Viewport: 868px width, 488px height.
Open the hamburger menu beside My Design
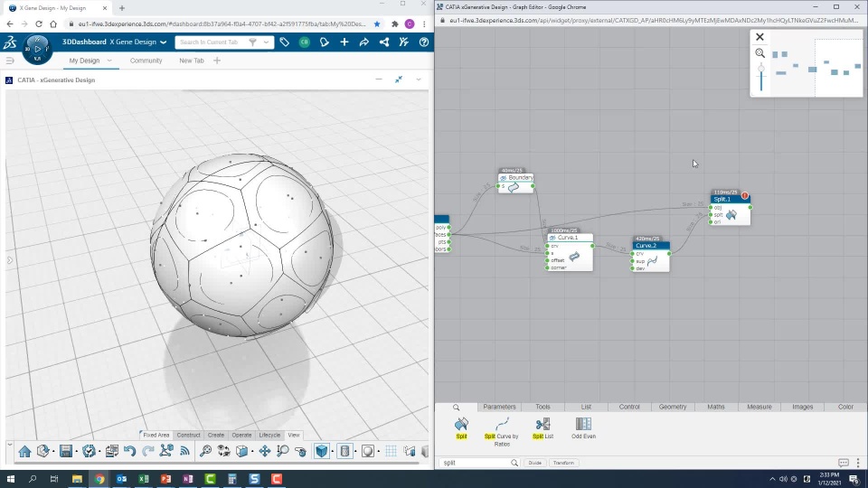click(10, 61)
